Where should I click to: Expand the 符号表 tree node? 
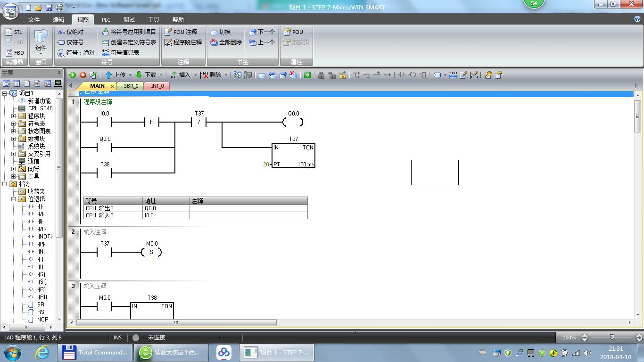coord(14,123)
